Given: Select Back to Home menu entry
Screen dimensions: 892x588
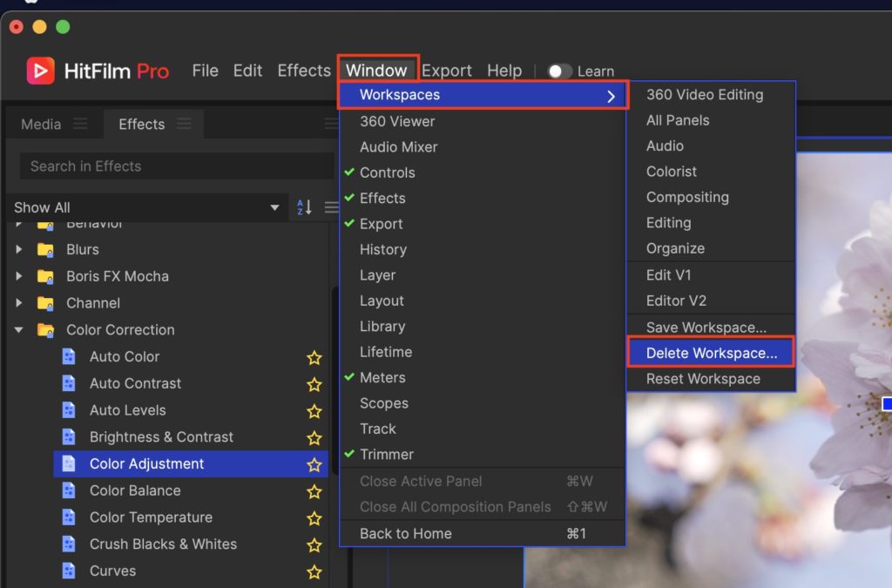Looking at the screenshot, I should [483, 533].
